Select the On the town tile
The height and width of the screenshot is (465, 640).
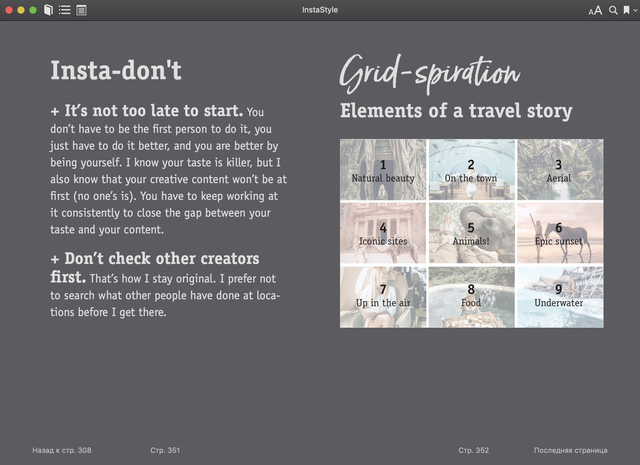[471, 170]
